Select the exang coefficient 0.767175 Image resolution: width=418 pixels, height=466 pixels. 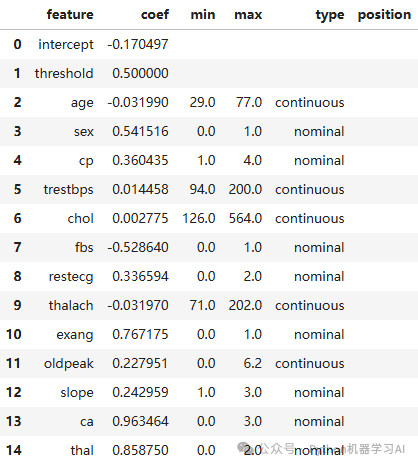[x=140, y=334]
